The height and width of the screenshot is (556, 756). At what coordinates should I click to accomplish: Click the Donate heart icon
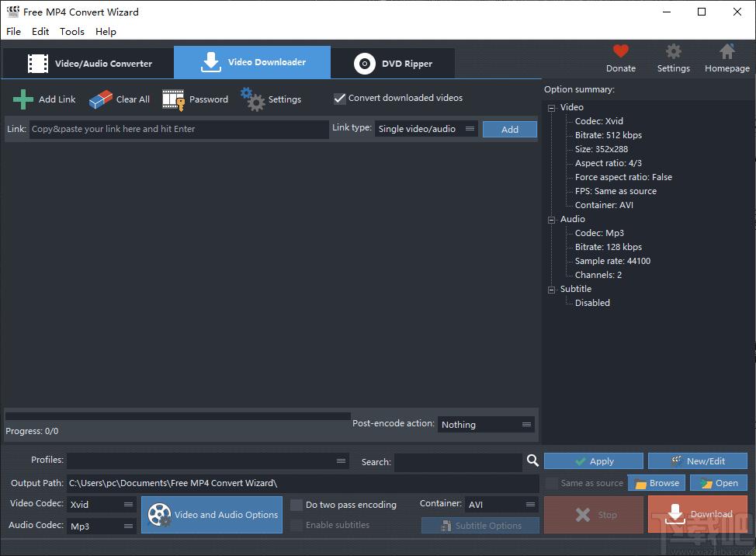pos(620,51)
